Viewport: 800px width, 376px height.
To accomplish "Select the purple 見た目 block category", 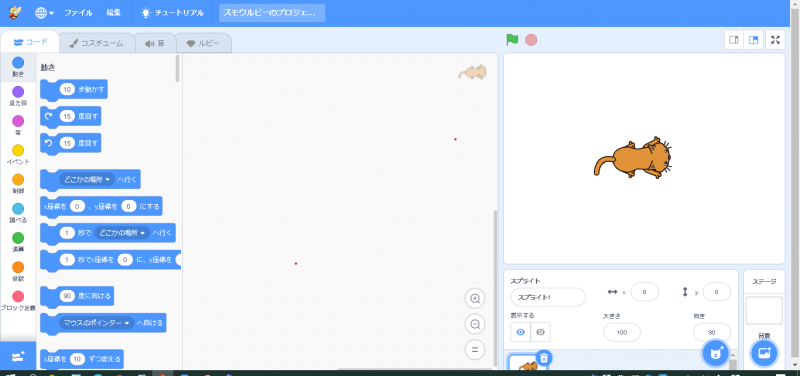I will click(18, 96).
